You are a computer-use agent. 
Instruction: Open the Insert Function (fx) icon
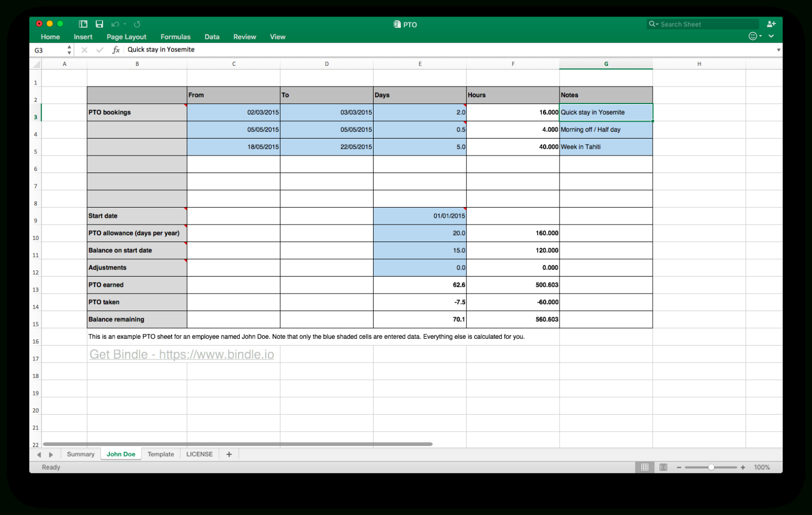(x=116, y=49)
